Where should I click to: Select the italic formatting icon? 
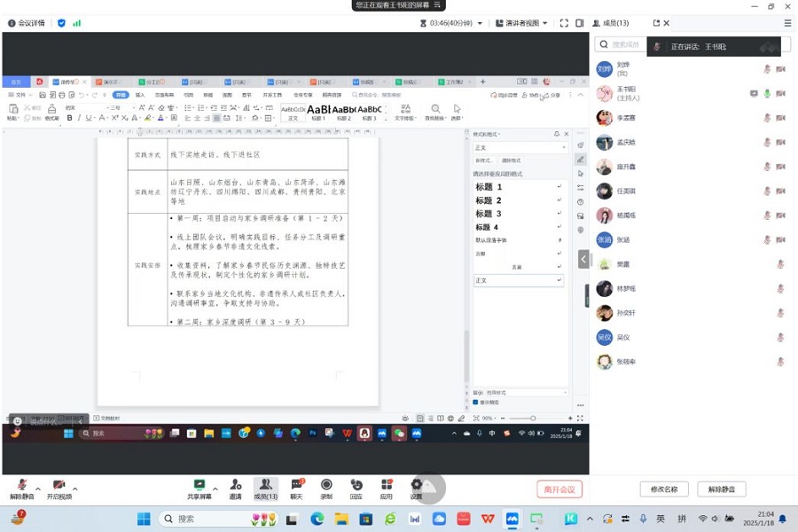tap(79, 116)
